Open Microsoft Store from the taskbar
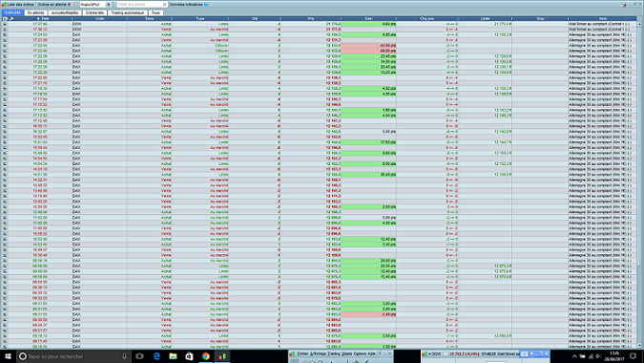The height and width of the screenshot is (363, 644). click(189, 356)
